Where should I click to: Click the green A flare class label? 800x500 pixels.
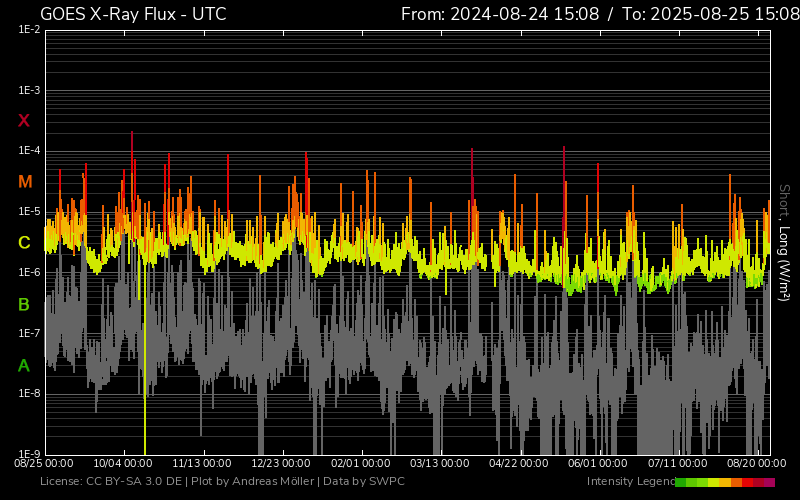[x=24, y=366]
